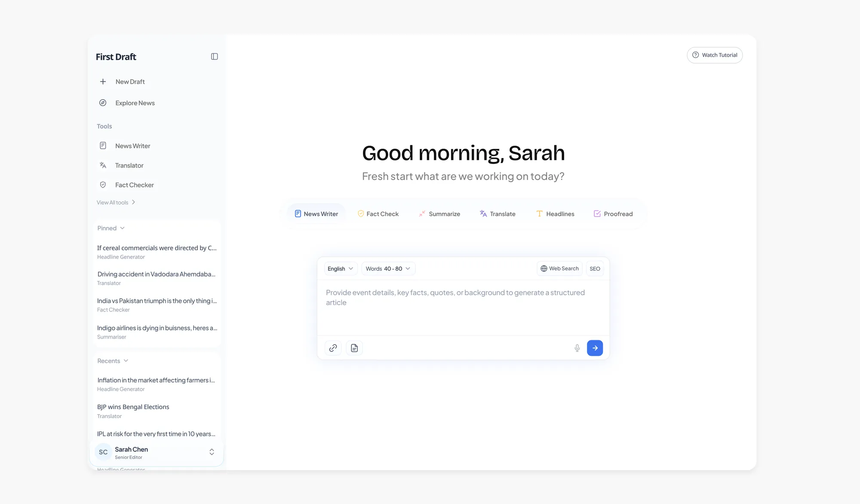Screen dimensions: 860x504
Task: Attach a link with the chain icon
Action: pos(333,348)
